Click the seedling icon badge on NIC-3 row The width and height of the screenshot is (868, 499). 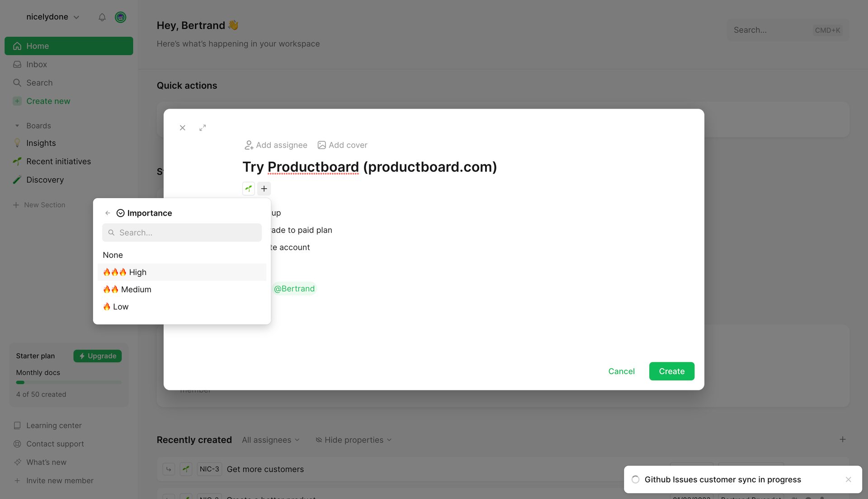tap(186, 469)
